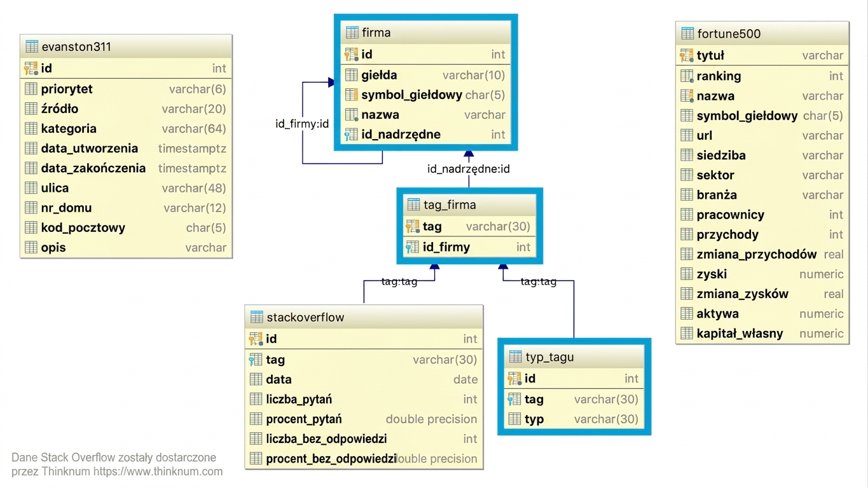Click the table icon beside firma title
Image resolution: width=868 pixels, height=488 pixels.
click(352, 32)
